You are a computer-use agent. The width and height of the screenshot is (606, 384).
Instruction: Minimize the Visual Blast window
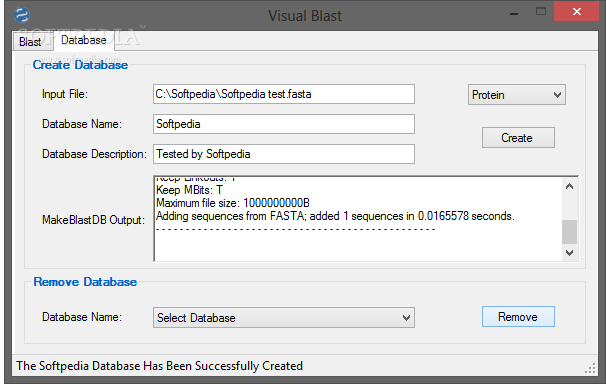[x=514, y=14]
